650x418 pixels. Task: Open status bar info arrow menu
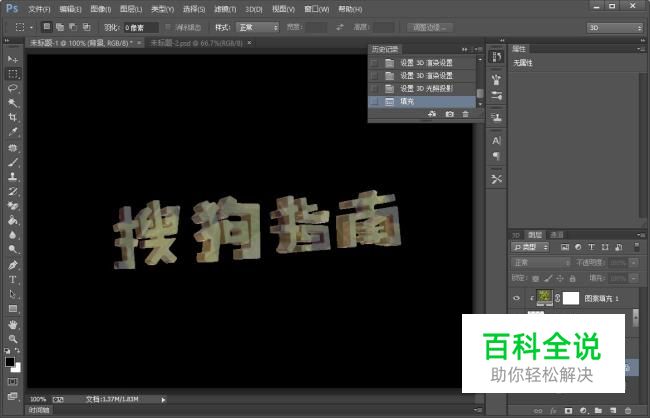(163, 400)
